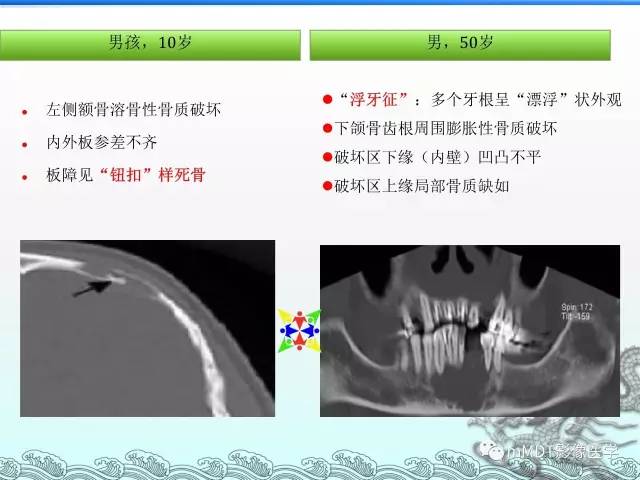Viewport: 640px width, 480px height.
Task: Click text '下颌骨齿根周围膨胀性骨质破坏'
Action: 446,129
